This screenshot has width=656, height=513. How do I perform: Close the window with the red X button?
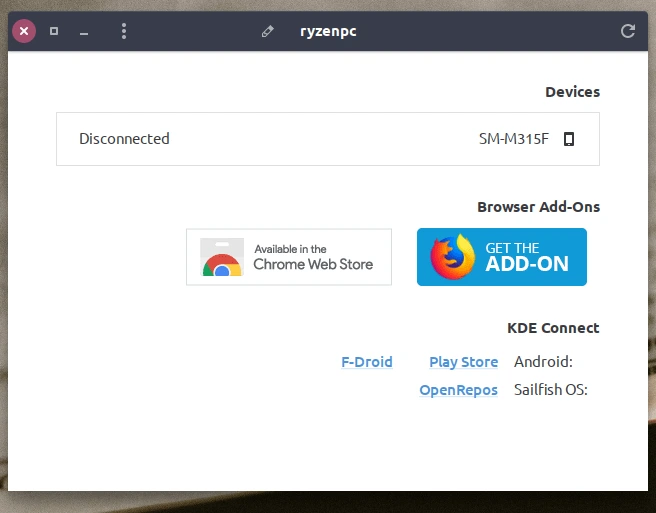coord(24,31)
